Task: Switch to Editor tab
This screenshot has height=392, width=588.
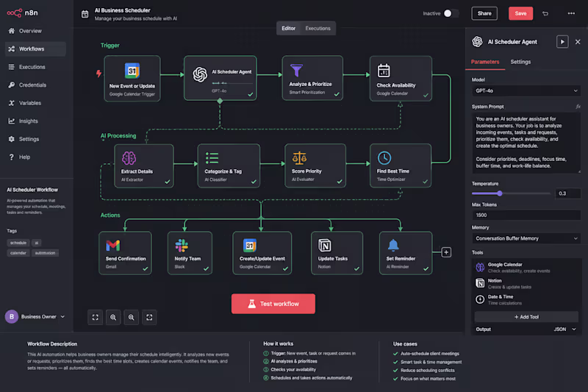Action: point(288,29)
